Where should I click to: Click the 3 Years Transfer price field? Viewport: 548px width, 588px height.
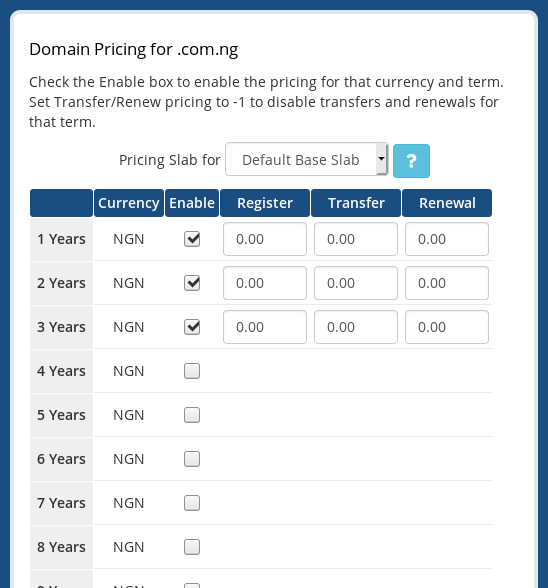[x=356, y=327]
